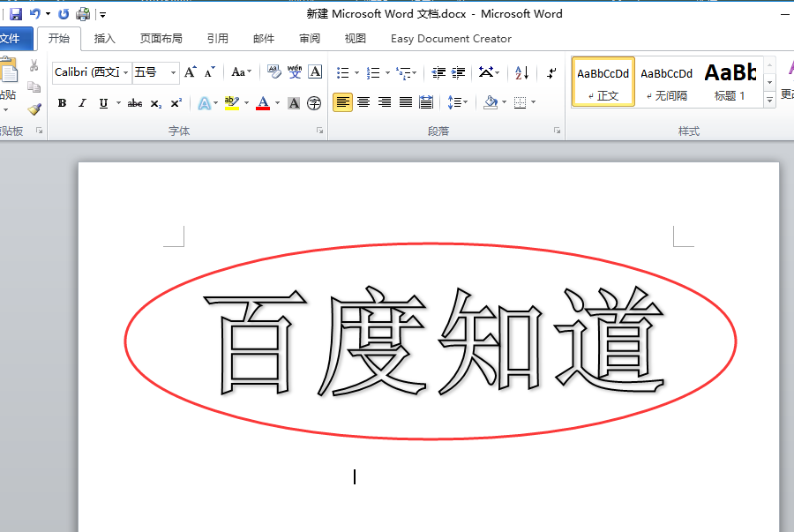Click the Shrink Font icon
The image size is (794, 532).
[x=210, y=72]
